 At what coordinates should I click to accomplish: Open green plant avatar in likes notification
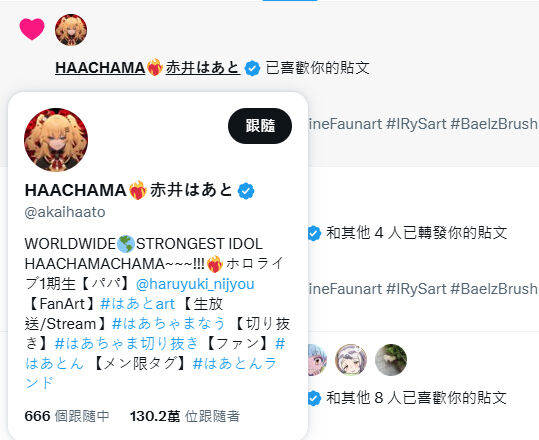coord(391,360)
